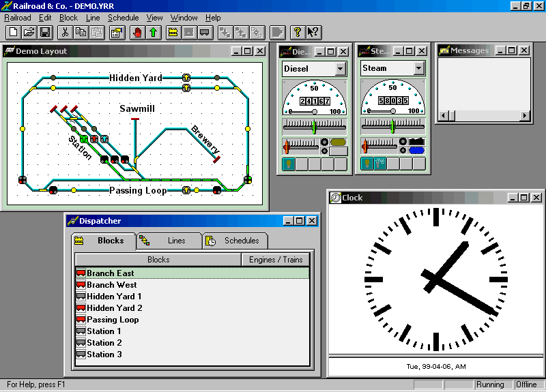
Task: Adjust the Diesel red brake slider
Action: click(287, 147)
